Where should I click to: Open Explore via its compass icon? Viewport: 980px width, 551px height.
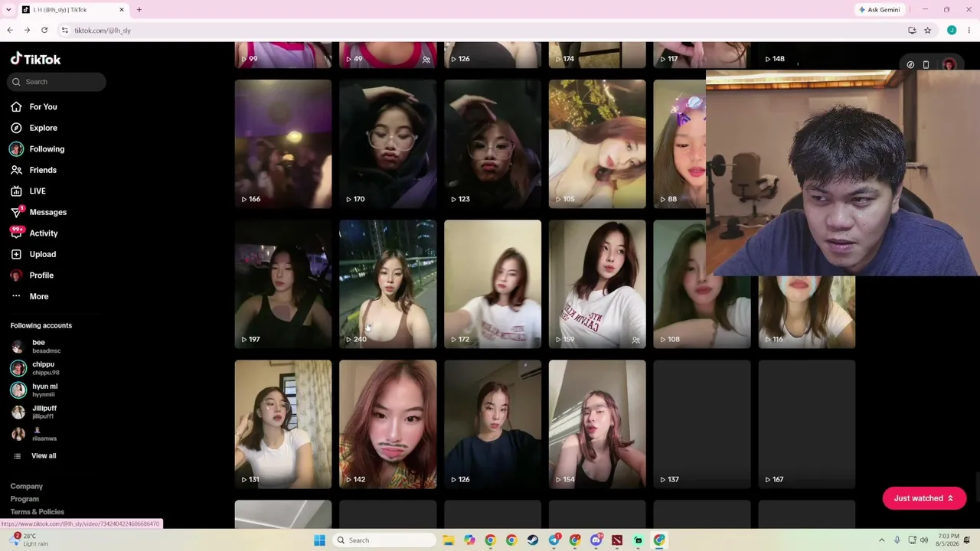point(16,128)
